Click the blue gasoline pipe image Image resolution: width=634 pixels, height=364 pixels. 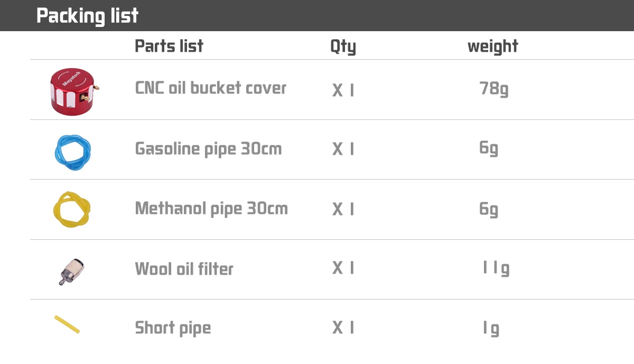(x=72, y=150)
